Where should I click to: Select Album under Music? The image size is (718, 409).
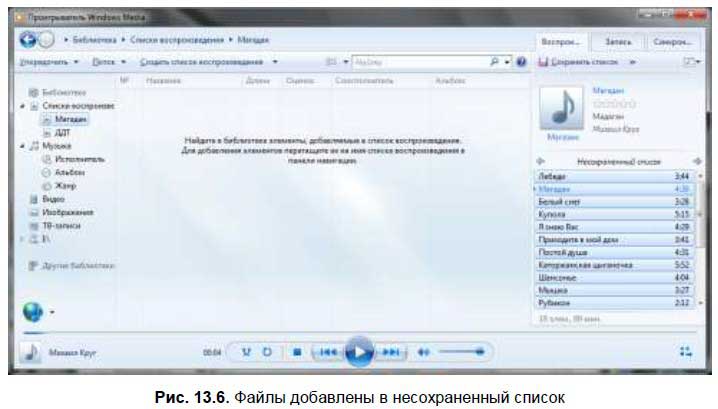click(70, 172)
